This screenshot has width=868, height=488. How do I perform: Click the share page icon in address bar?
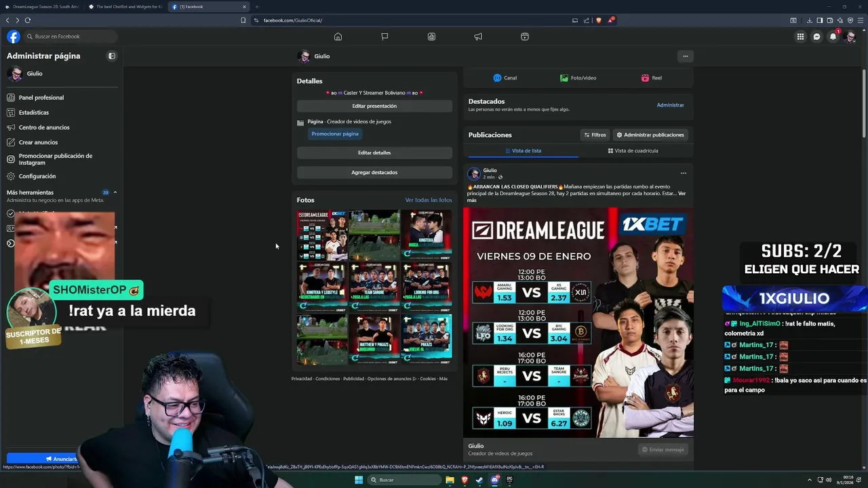pos(587,20)
